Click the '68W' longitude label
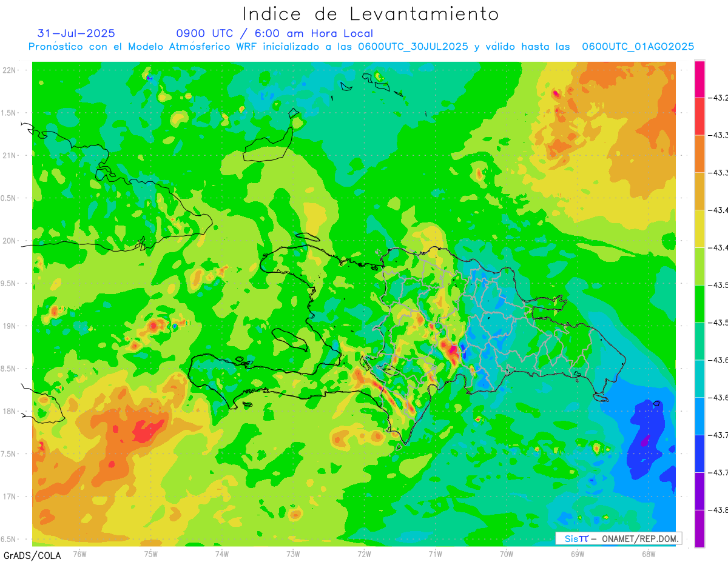The image size is (728, 562). click(648, 554)
